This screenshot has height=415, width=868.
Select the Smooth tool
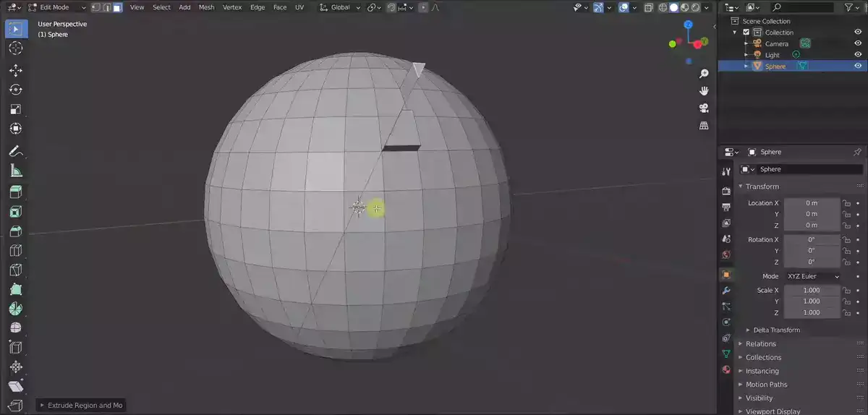click(x=15, y=328)
